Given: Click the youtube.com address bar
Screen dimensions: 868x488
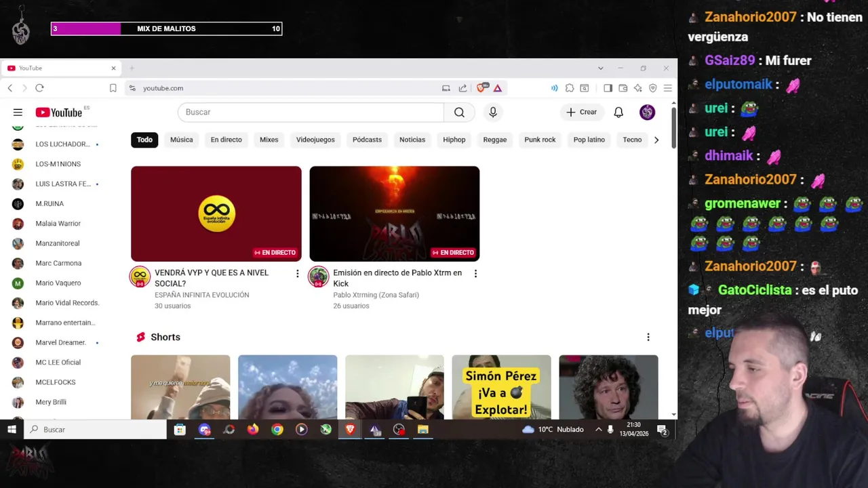Looking at the screenshot, I should (x=285, y=88).
